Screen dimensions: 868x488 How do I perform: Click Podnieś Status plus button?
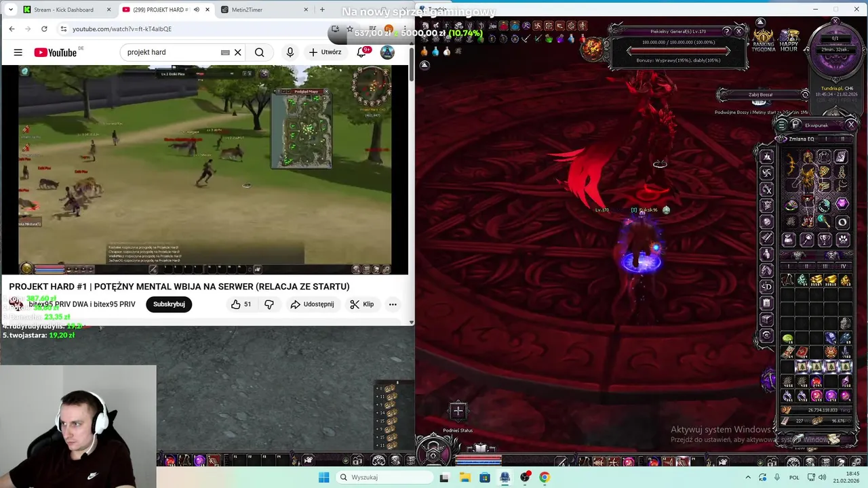tap(458, 411)
